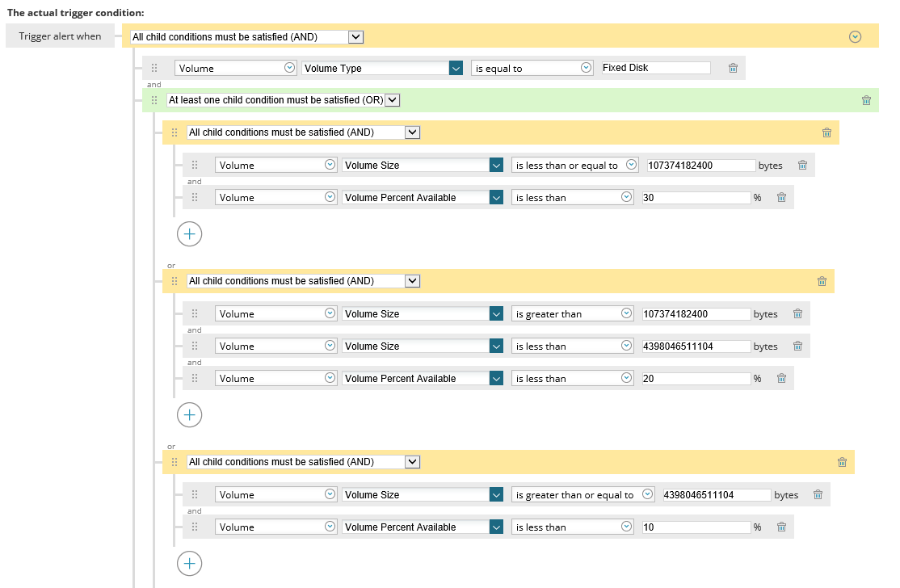Delete the first nested AND group
Image resolution: width=900 pixels, height=588 pixels.
pyautogui.click(x=826, y=133)
